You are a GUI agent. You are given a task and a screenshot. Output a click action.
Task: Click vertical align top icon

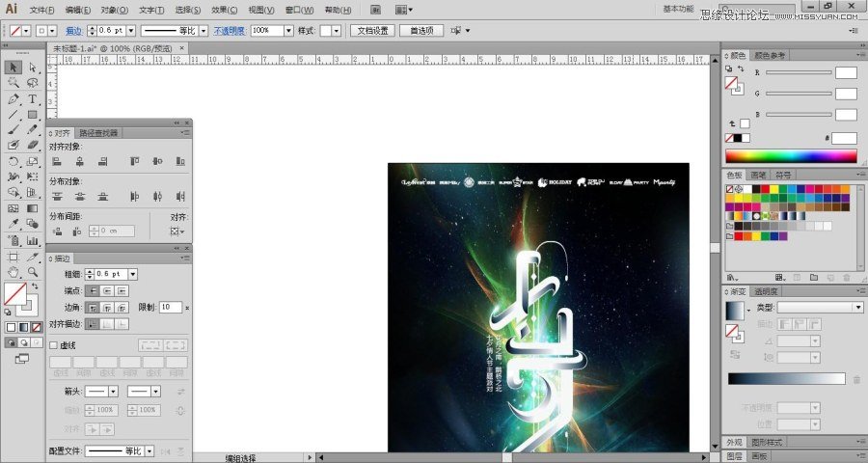pos(134,161)
